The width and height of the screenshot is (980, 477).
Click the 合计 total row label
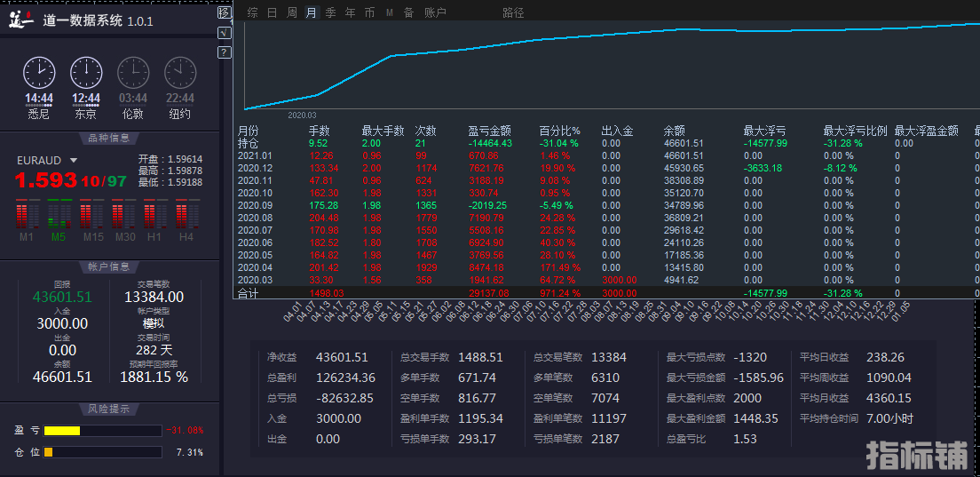pyautogui.click(x=249, y=292)
